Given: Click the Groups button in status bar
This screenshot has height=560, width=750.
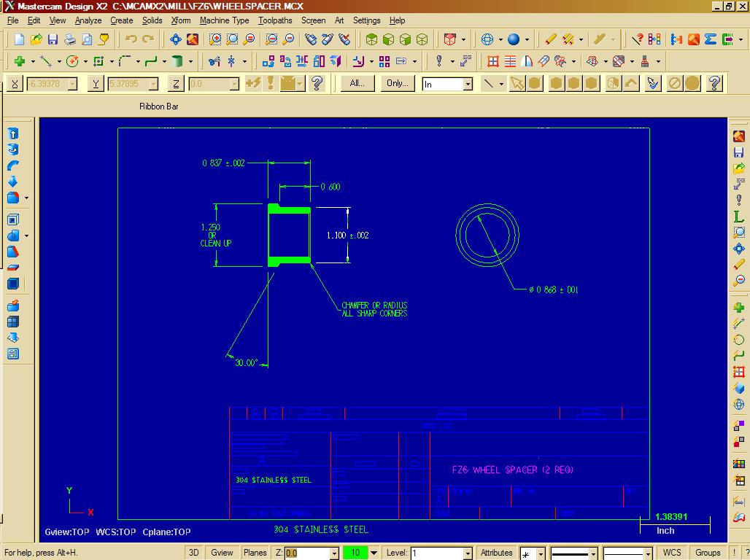Looking at the screenshot, I should (708, 553).
